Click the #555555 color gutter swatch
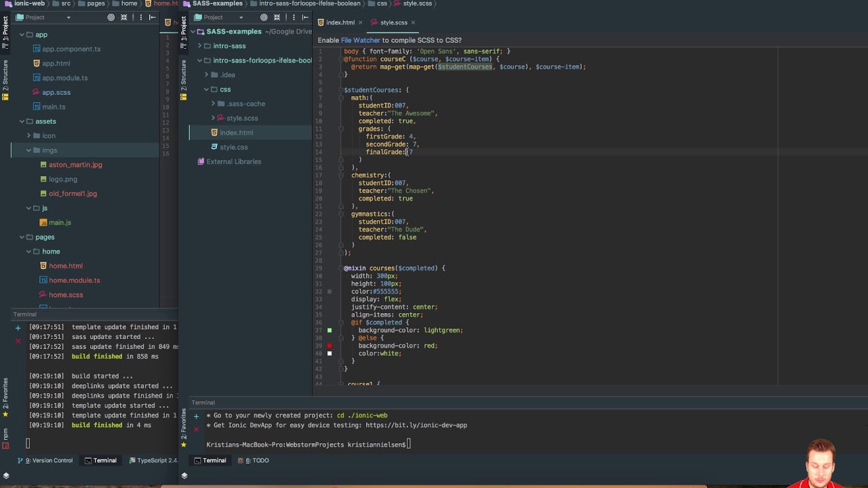 [x=330, y=291]
